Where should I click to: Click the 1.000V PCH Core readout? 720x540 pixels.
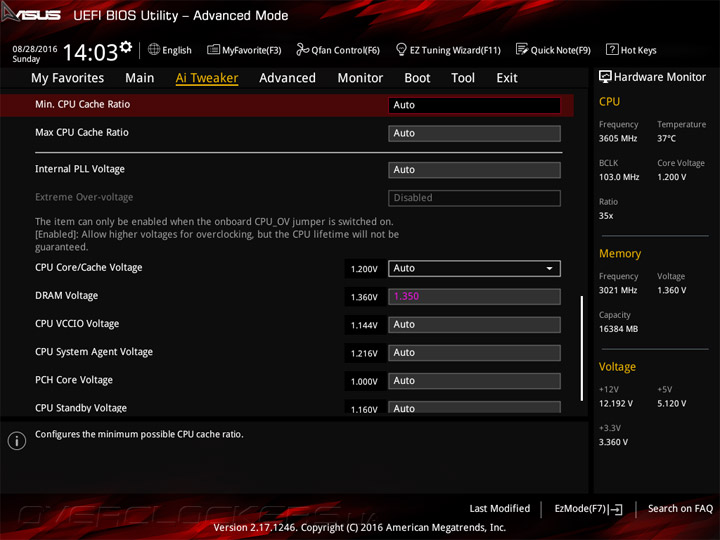click(364, 381)
